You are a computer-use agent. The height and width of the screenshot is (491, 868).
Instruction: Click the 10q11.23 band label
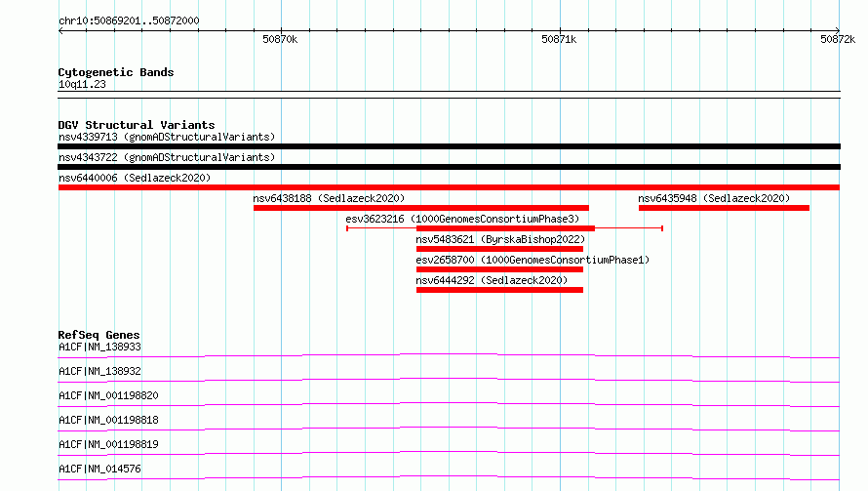coord(82,84)
